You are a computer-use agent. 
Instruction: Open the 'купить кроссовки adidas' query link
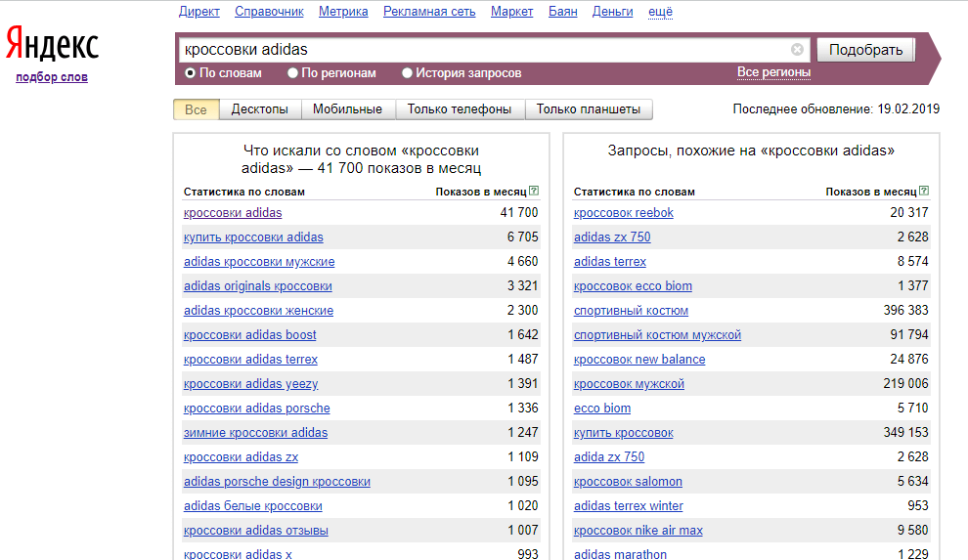pos(253,237)
